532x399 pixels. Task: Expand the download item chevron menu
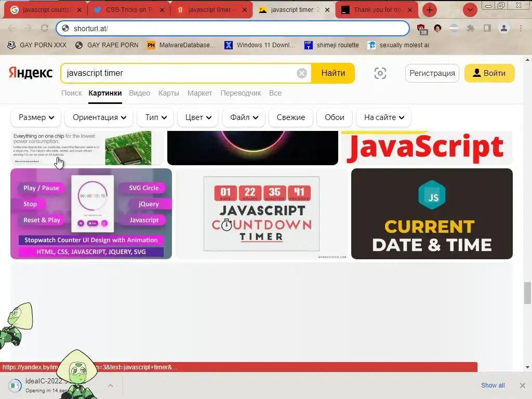111,385
